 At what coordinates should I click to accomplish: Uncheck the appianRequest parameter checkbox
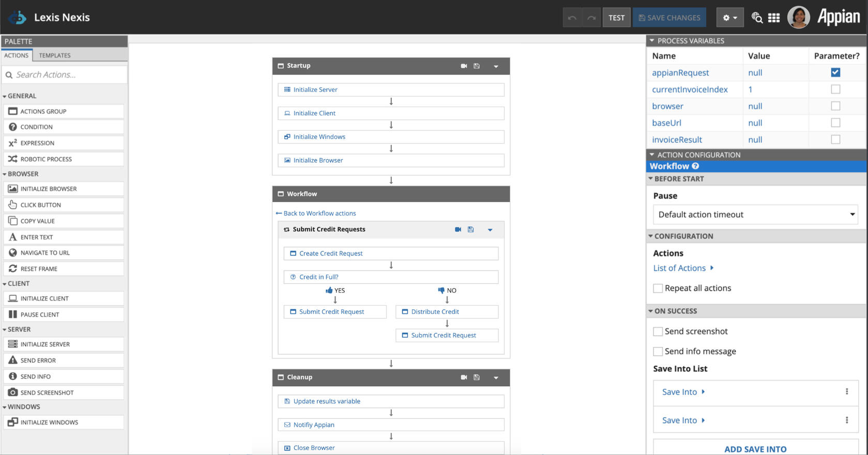(835, 72)
